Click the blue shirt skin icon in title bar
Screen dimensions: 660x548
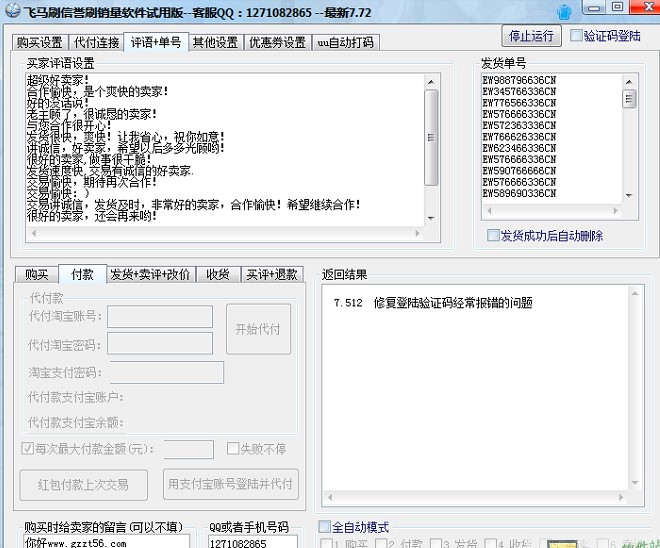pos(564,12)
